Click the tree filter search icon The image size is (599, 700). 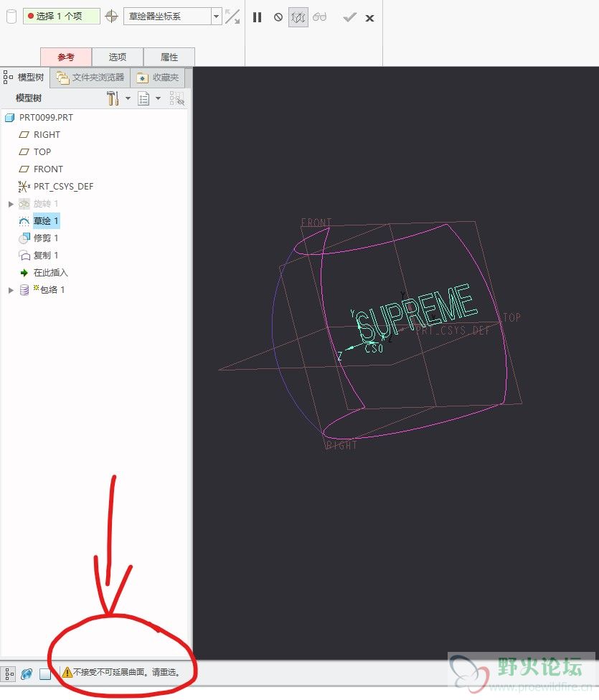click(x=176, y=98)
